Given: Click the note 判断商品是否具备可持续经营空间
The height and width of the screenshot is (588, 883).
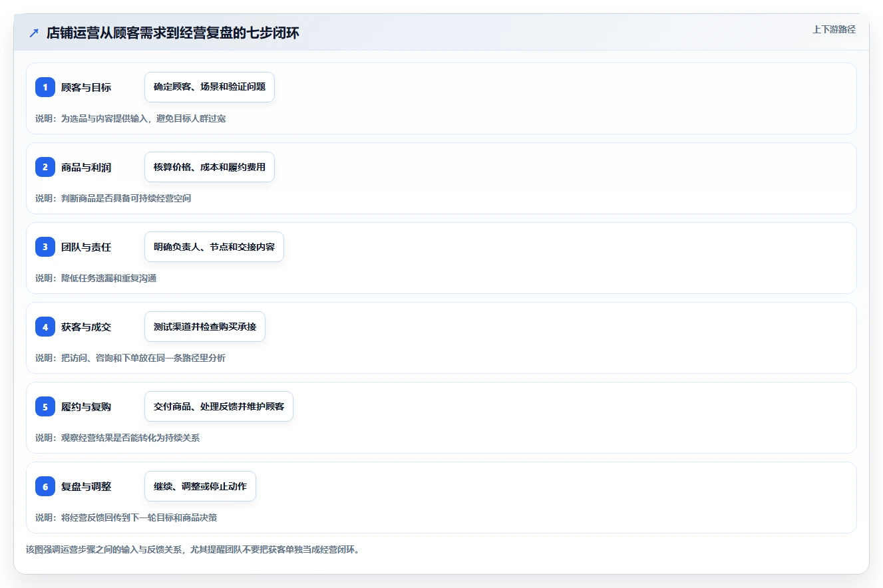Looking at the screenshot, I should pyautogui.click(x=126, y=198).
